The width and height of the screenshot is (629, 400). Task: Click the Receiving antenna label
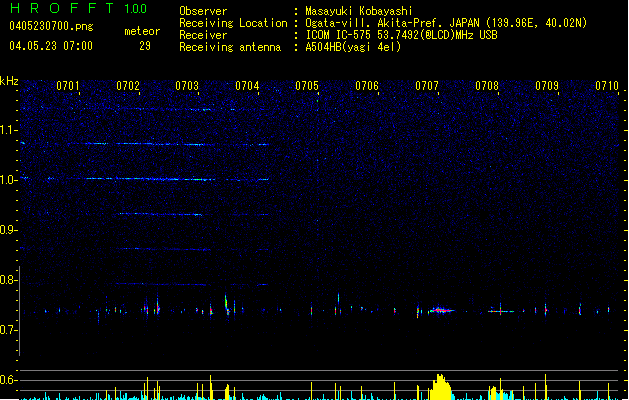click(x=230, y=47)
